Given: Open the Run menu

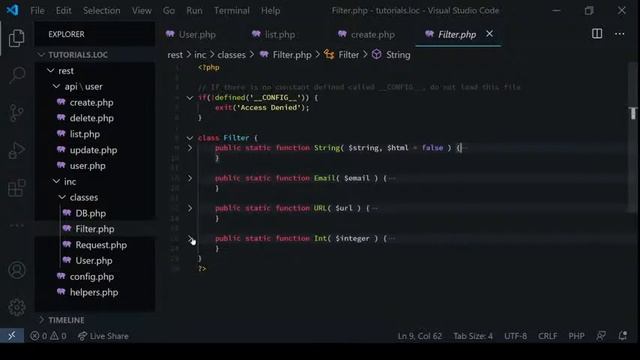Looking at the screenshot, I should pos(194,10).
